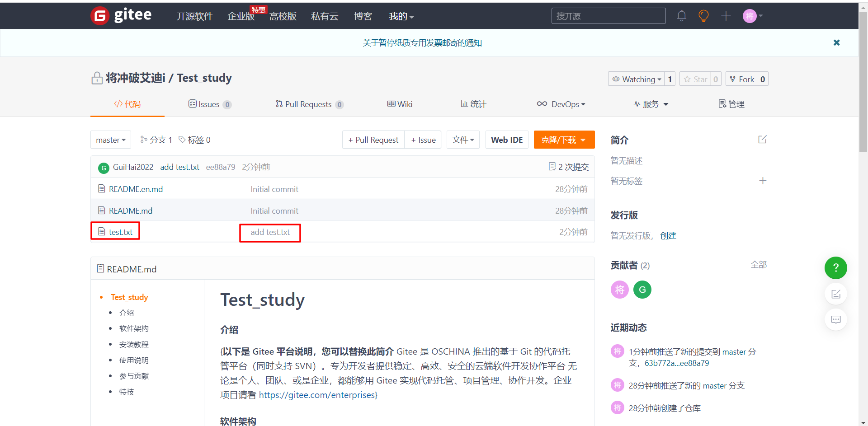Viewport: 868px width, 426px height.
Task: Click the pink contributor avatar 将
Action: [620, 290]
